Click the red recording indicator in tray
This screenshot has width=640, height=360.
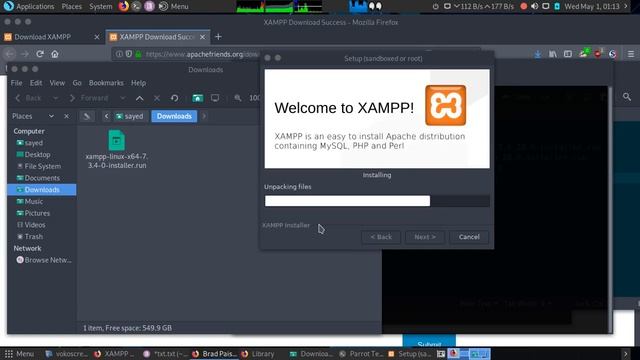click(524, 7)
